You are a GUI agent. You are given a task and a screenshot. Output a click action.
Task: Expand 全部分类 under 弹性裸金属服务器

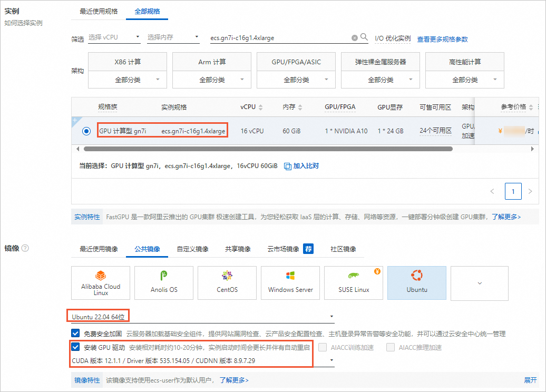tap(381, 80)
